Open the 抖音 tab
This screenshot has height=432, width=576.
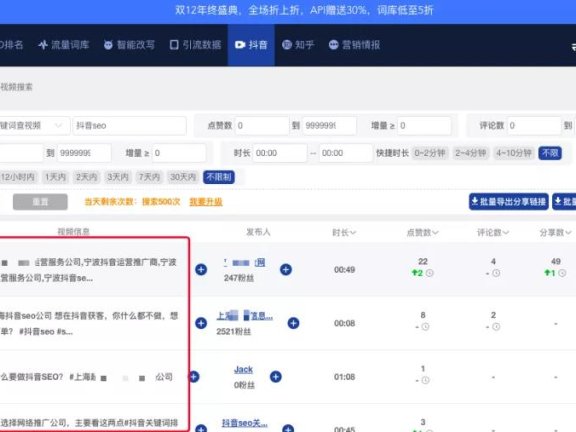(x=251, y=45)
